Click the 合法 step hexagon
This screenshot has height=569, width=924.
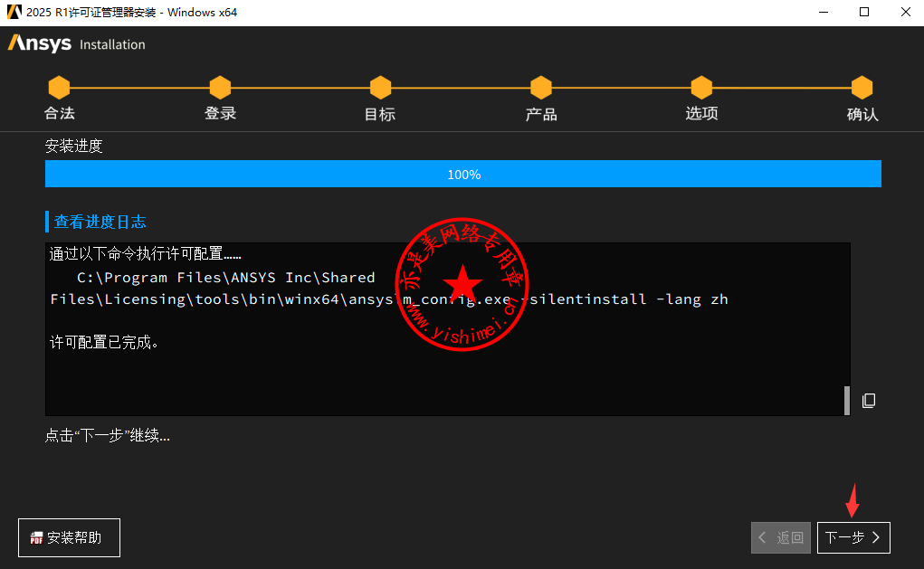pyautogui.click(x=59, y=88)
